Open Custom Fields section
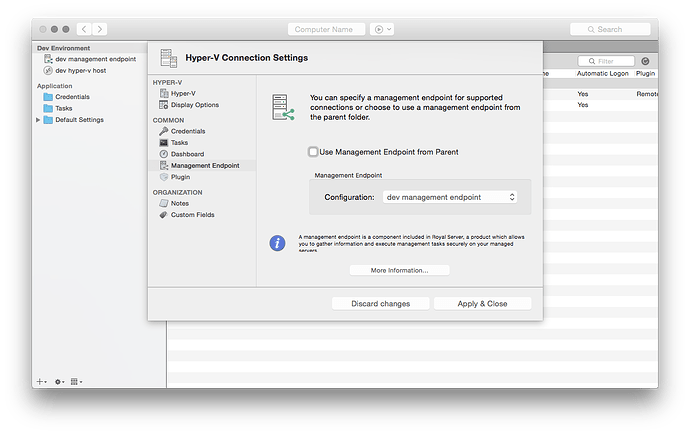Screen dimensions: 690x434 point(192,214)
